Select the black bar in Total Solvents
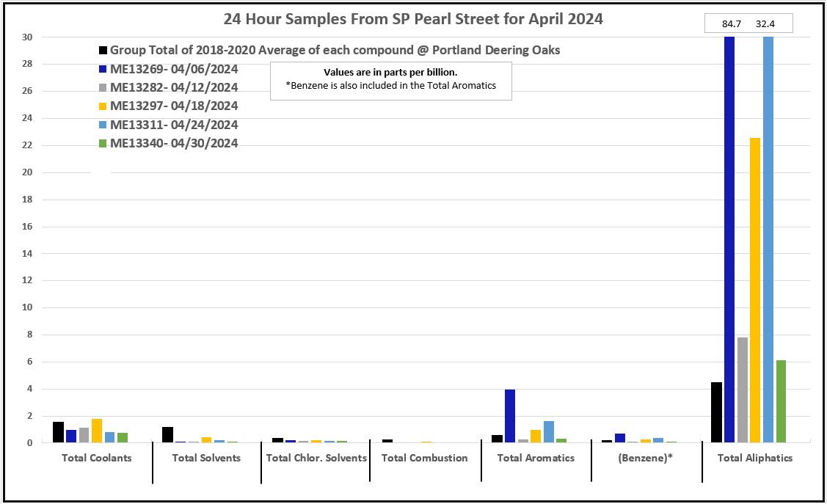This screenshot has height=504, width=827. (167, 434)
